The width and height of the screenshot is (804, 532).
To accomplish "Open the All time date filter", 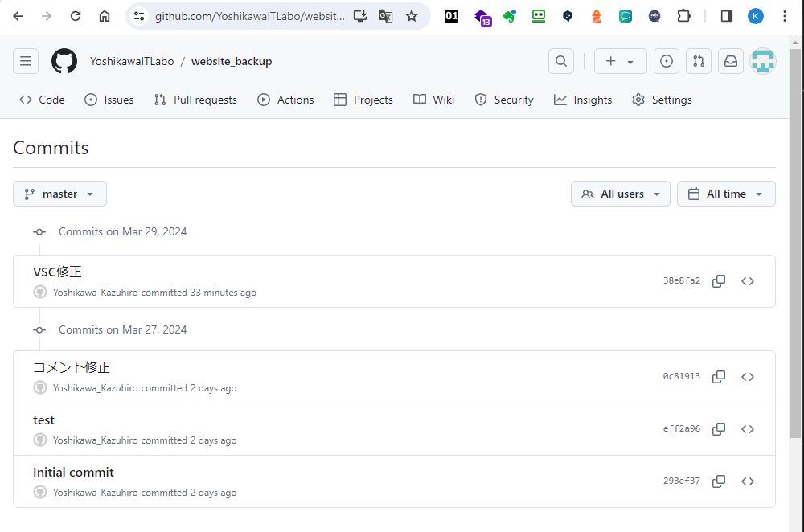I will [x=726, y=194].
